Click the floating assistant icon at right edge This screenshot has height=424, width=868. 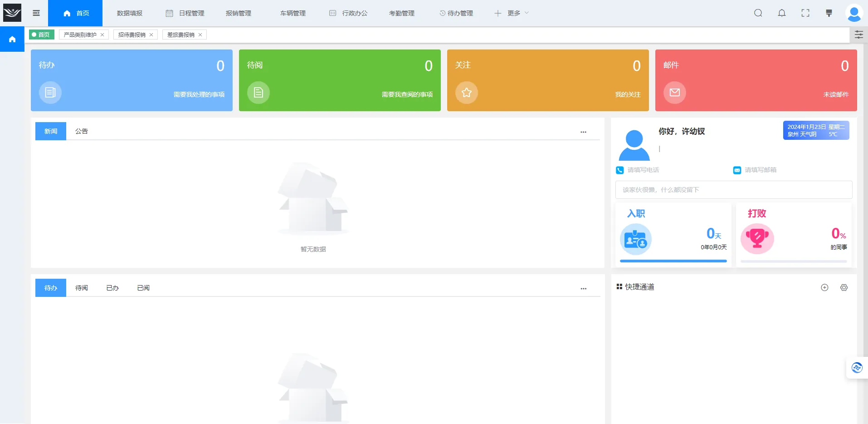pos(857,368)
